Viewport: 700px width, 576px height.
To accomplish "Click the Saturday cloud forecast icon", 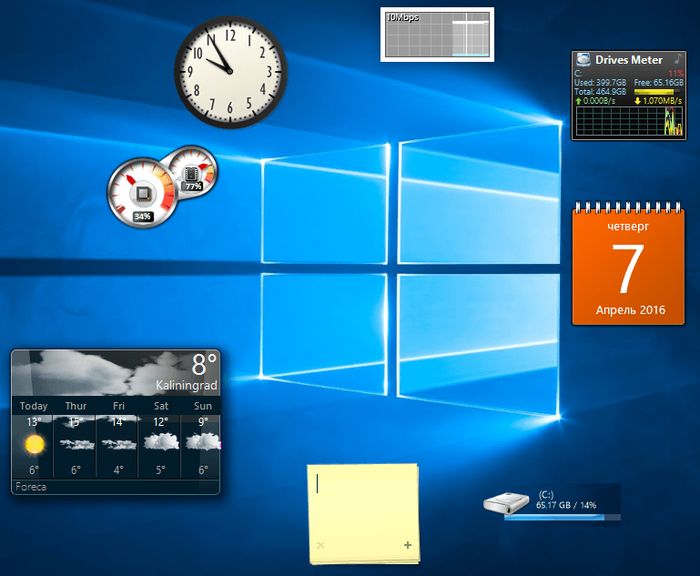I will [161, 443].
